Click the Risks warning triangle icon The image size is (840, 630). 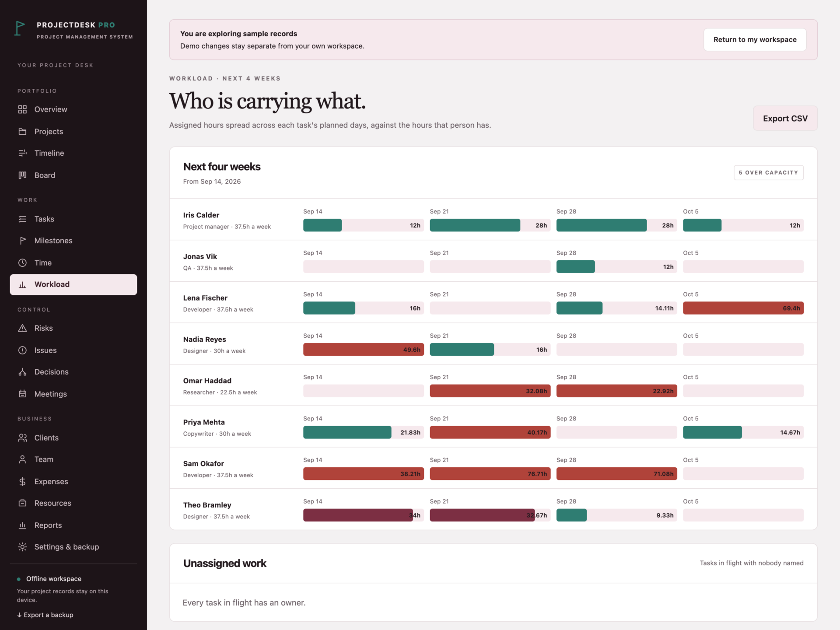click(x=22, y=328)
